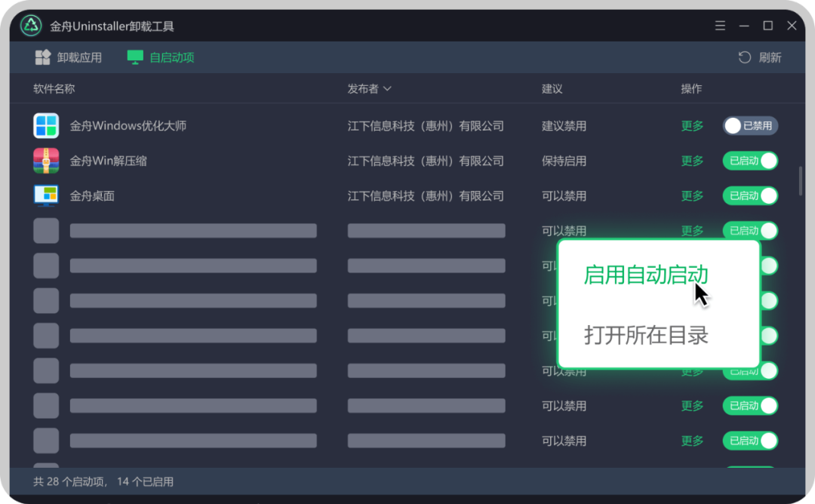Click the 建议 column header
This screenshot has width=815, height=504.
[552, 89]
